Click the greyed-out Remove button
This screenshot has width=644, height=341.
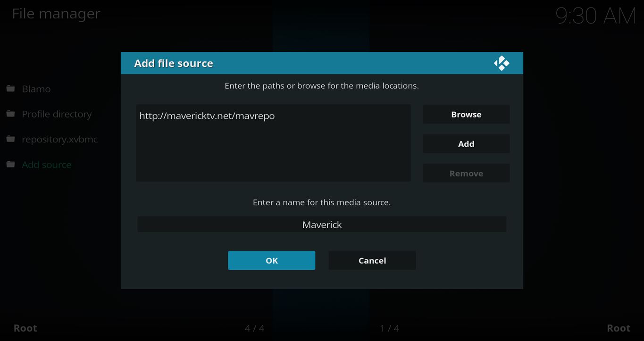point(466,173)
